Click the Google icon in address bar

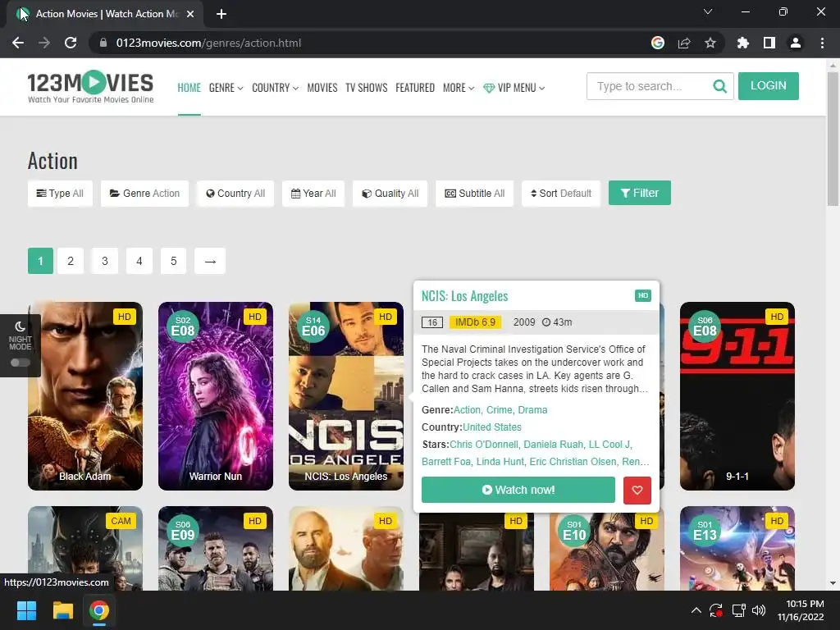point(658,43)
